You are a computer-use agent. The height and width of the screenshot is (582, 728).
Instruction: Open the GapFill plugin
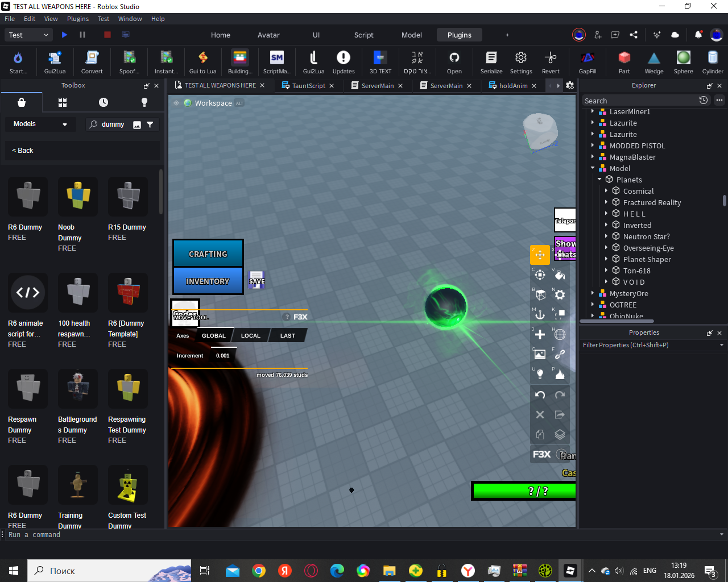pos(588,62)
